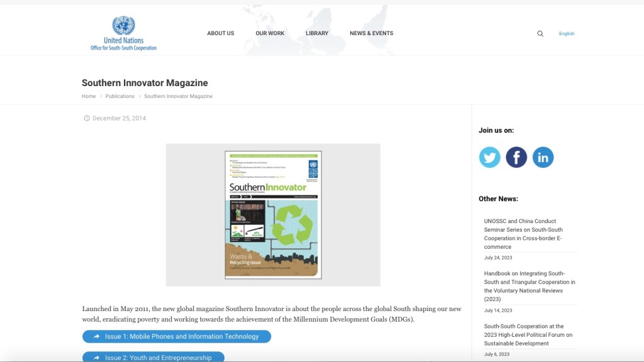Open the search magnifier icon

[x=540, y=34]
